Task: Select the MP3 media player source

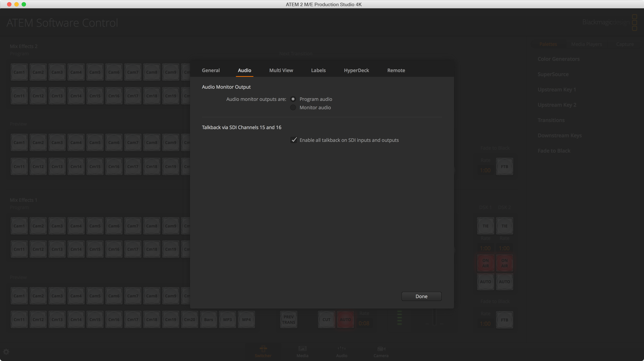Action: click(227, 319)
